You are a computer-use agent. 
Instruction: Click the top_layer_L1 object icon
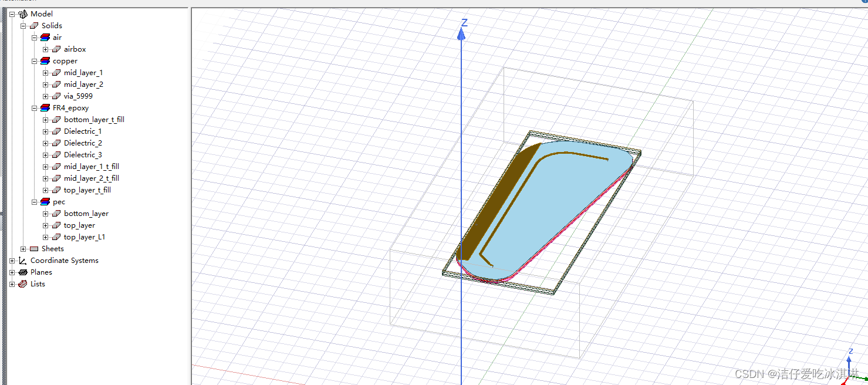[56, 237]
